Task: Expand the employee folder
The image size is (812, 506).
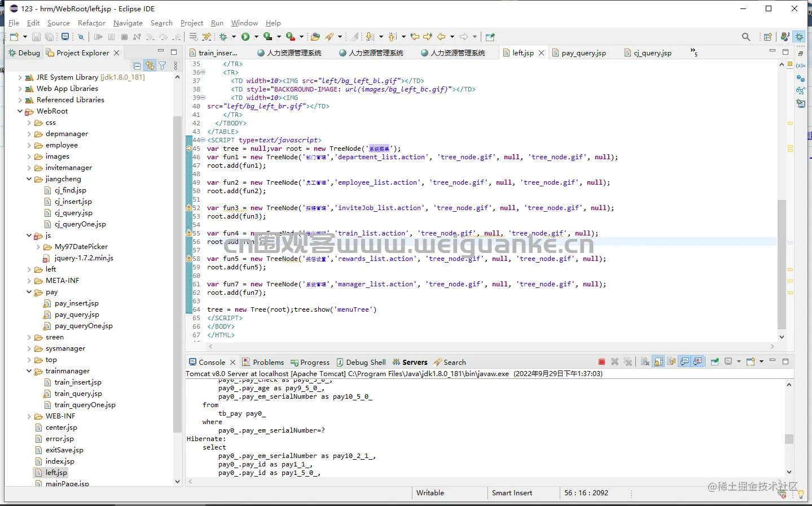Action: pyautogui.click(x=29, y=145)
